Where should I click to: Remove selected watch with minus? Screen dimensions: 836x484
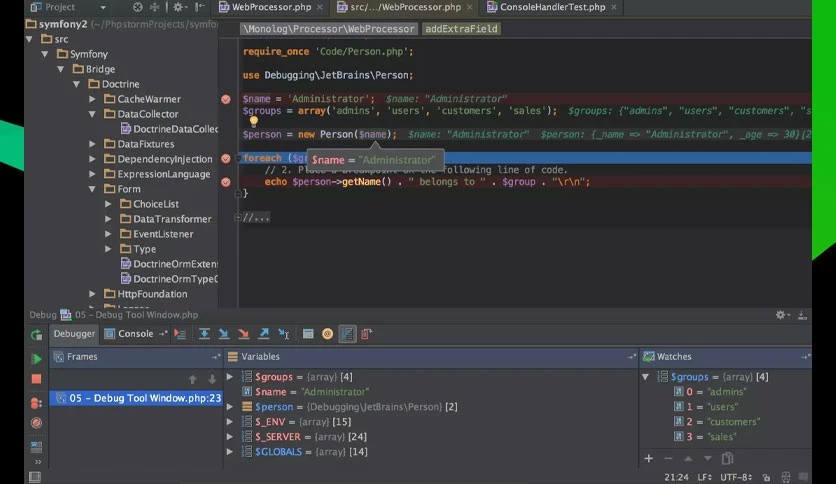coord(668,458)
